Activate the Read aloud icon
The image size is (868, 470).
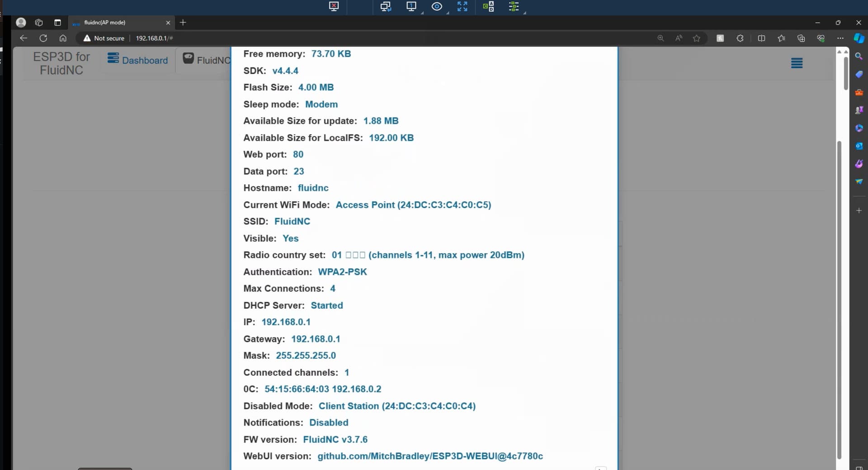click(x=679, y=38)
